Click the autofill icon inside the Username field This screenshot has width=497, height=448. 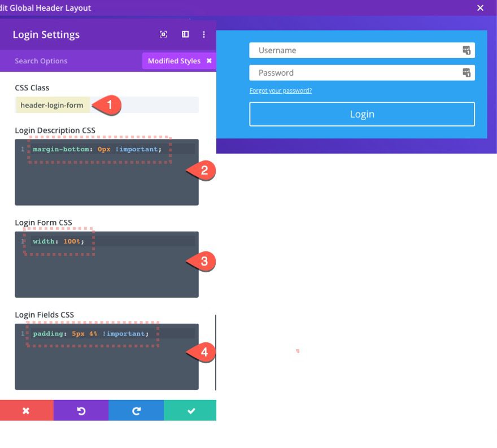[467, 50]
